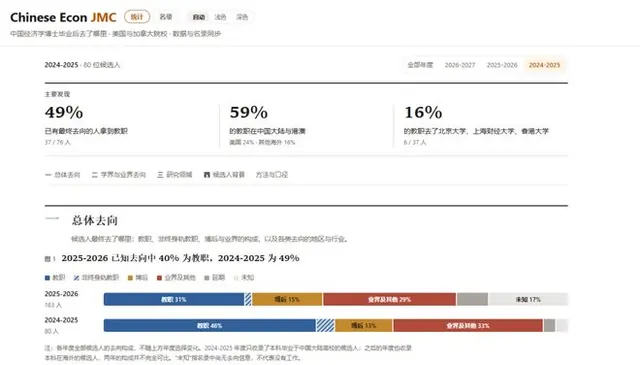Open the 统计 statistics tab
This screenshot has height=365, width=640.
[x=137, y=17]
